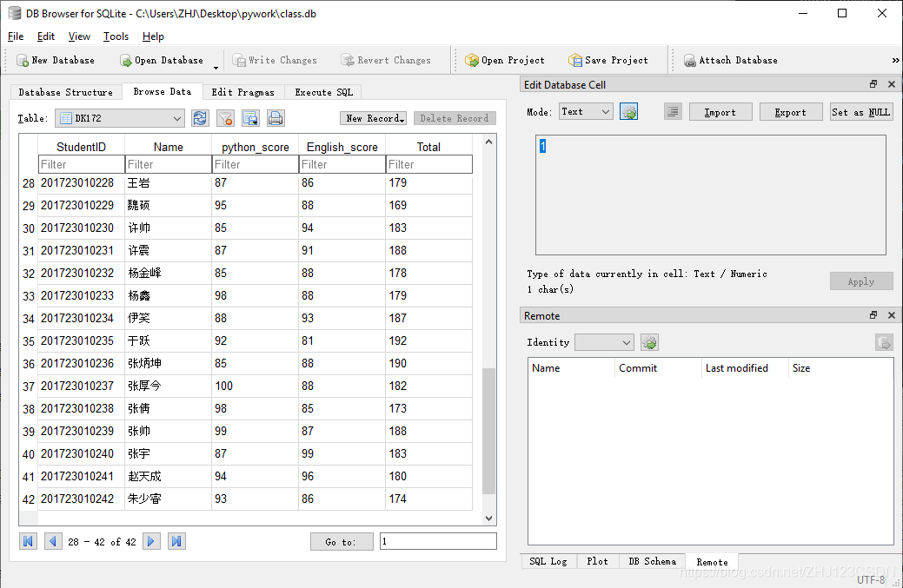Go to first page navigation icon
The image size is (903, 588).
click(x=28, y=541)
